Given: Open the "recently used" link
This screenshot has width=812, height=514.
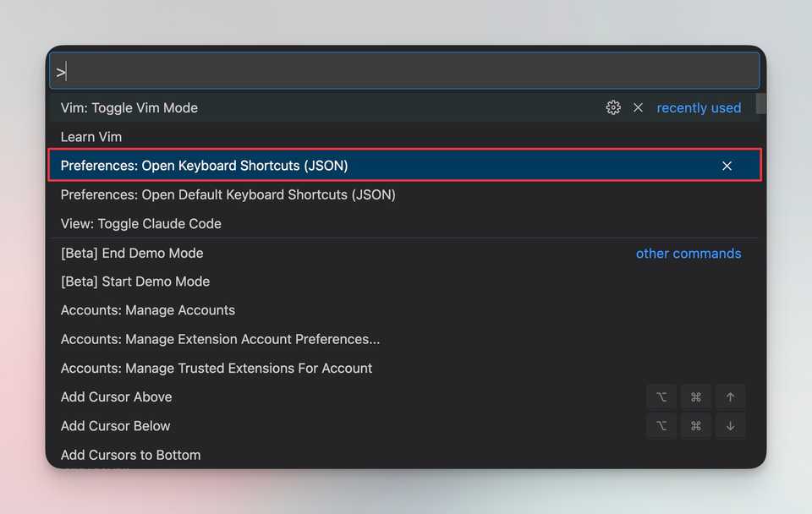Looking at the screenshot, I should (x=699, y=107).
